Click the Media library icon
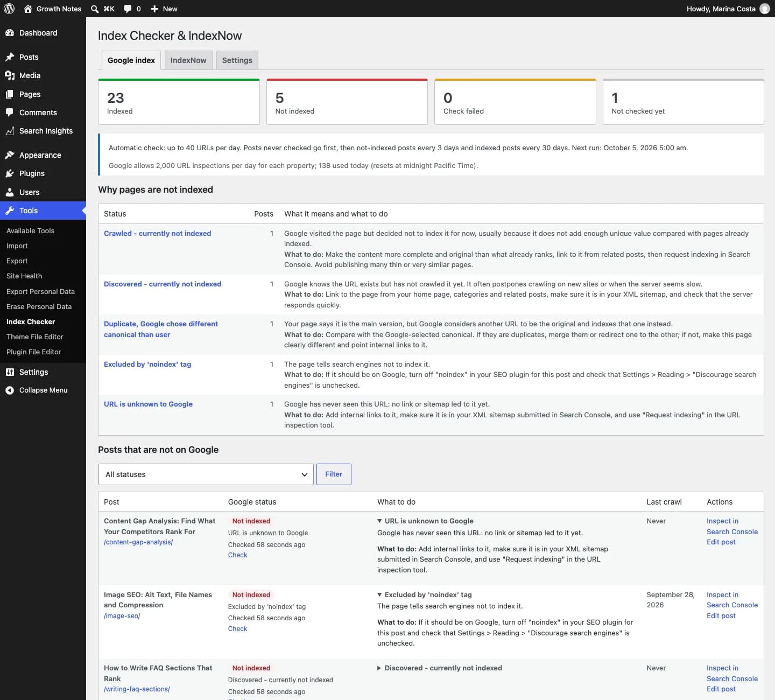The image size is (775, 700). tap(10, 75)
